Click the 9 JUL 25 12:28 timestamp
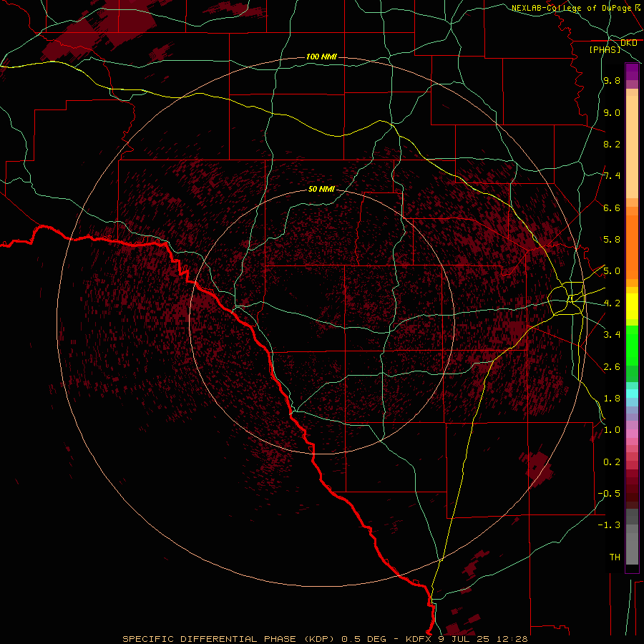Viewport: 644px width, 644px height. click(484, 639)
